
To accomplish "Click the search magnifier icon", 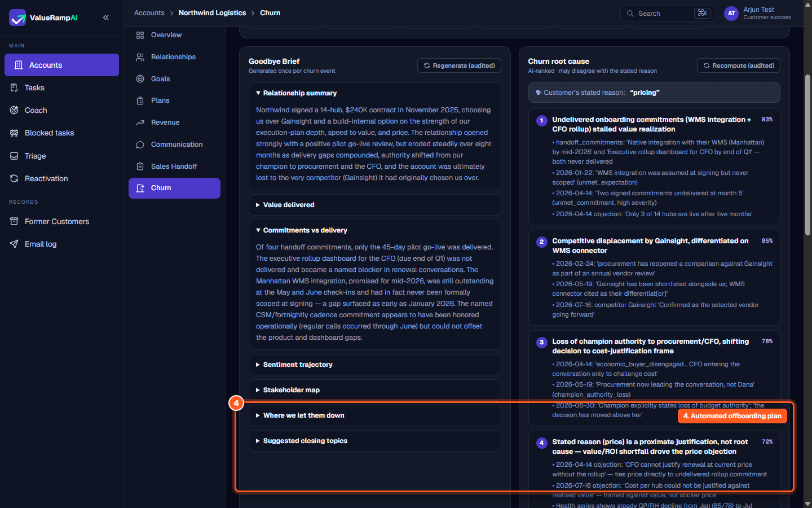I will coord(630,14).
